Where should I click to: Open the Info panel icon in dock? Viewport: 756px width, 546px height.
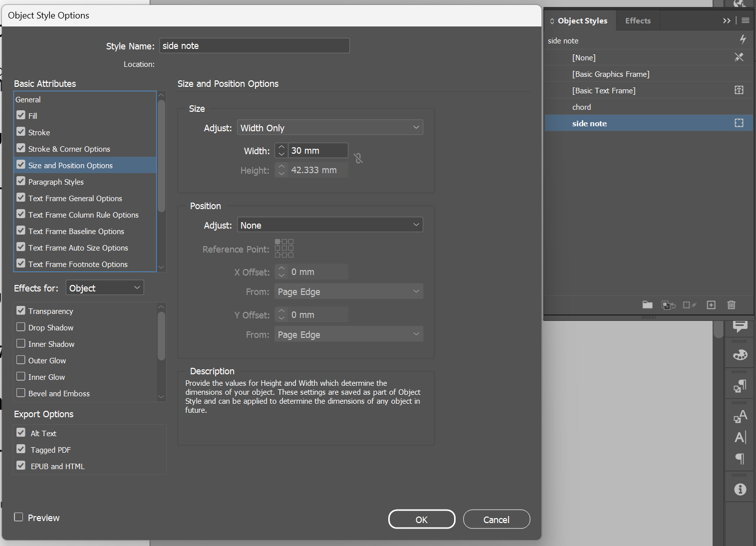[x=740, y=490]
